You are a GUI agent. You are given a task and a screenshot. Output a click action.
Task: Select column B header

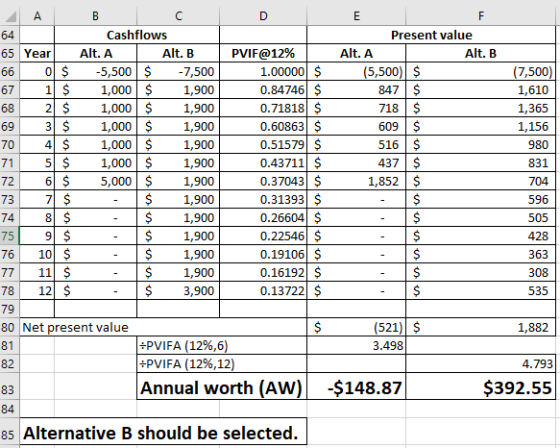click(95, 16)
